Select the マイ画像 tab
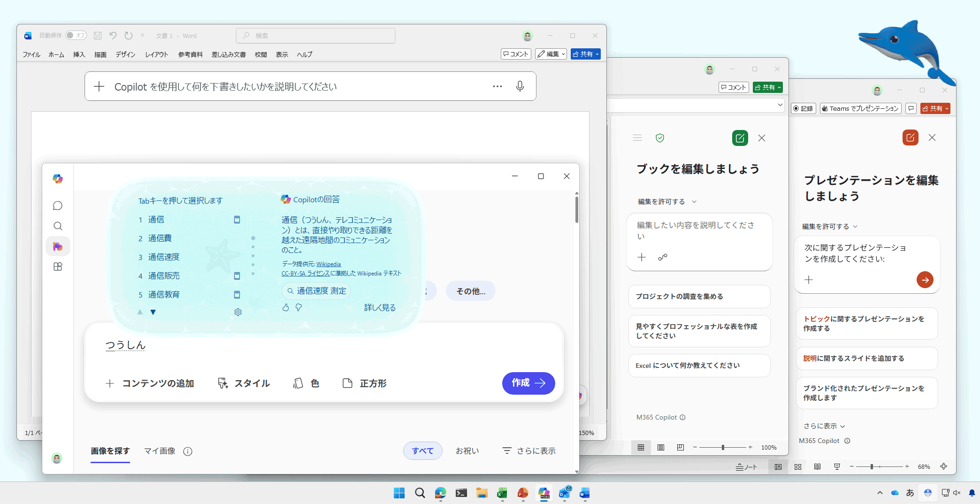This screenshot has height=504, width=980. click(160, 451)
